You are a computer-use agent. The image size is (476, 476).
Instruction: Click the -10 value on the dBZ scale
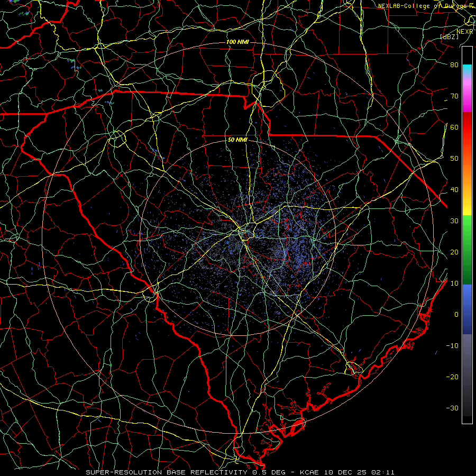452,346
